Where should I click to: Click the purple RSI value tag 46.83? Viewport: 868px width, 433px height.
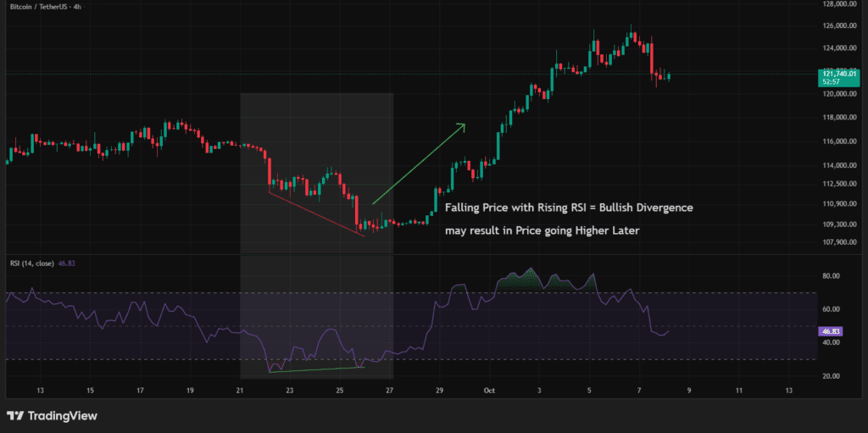(832, 332)
